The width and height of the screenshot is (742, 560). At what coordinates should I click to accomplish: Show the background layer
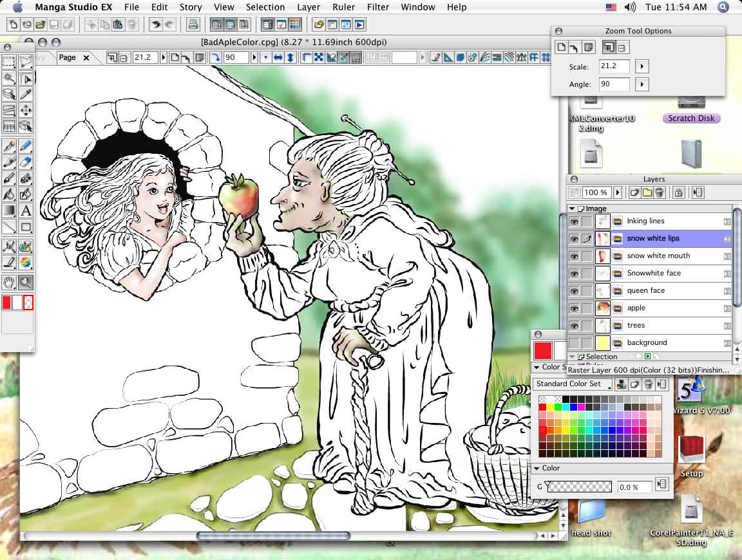(x=574, y=343)
